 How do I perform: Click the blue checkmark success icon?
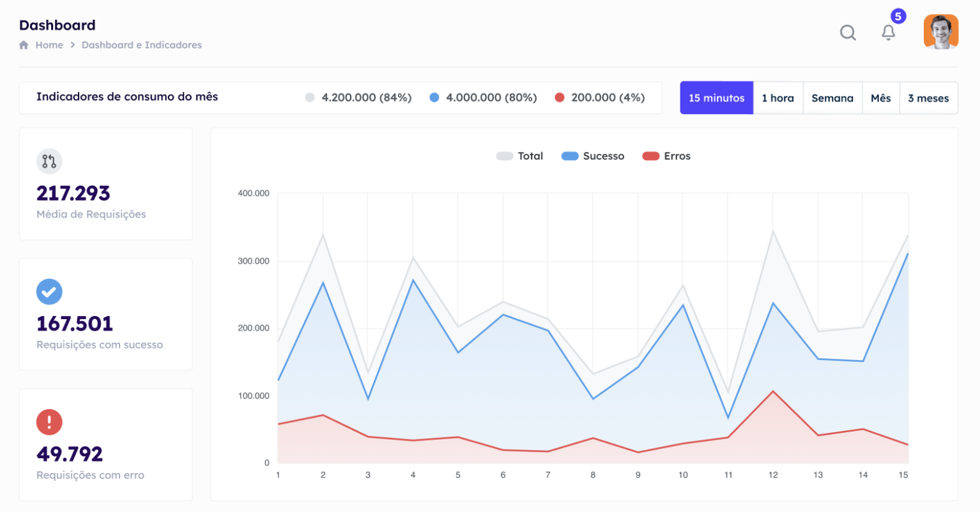coord(49,292)
